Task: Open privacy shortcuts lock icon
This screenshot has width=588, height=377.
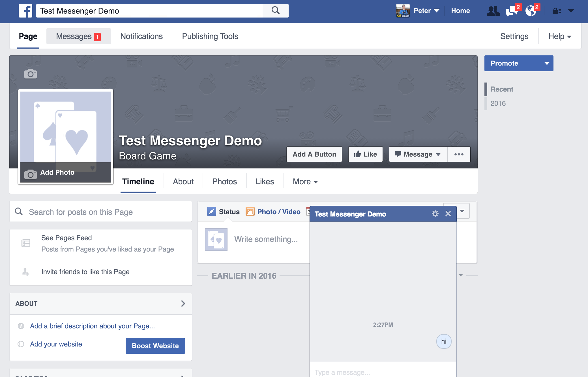Action: point(557,11)
